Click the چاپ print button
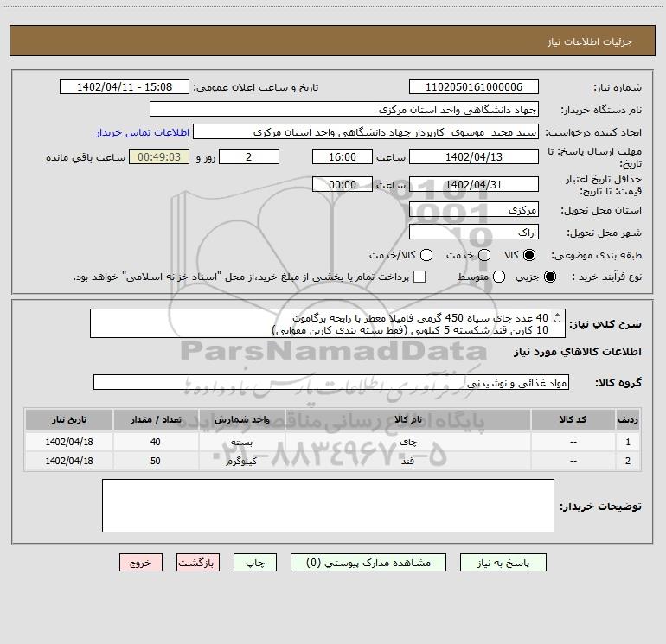Image resolution: width=666 pixels, height=644 pixels. pyautogui.click(x=255, y=563)
